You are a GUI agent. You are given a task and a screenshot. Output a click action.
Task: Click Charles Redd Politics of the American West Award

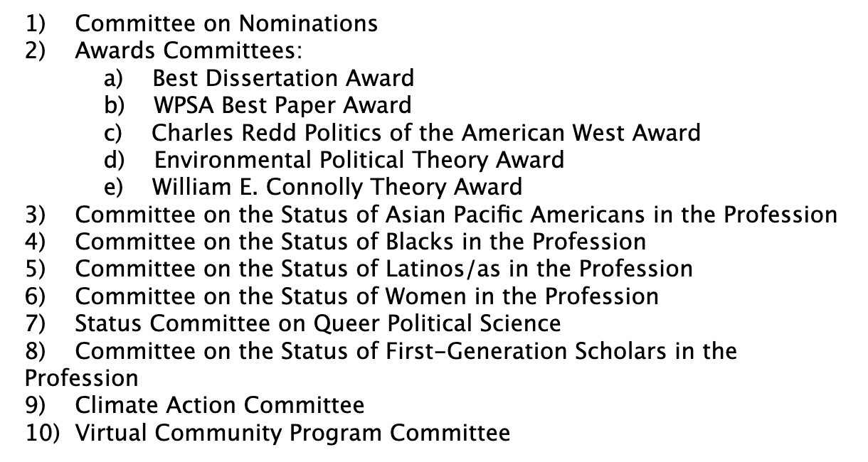pyautogui.click(x=426, y=132)
